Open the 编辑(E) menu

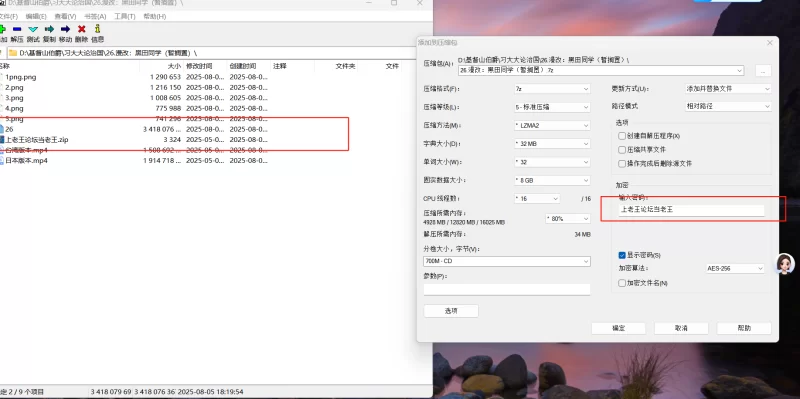click(x=36, y=16)
